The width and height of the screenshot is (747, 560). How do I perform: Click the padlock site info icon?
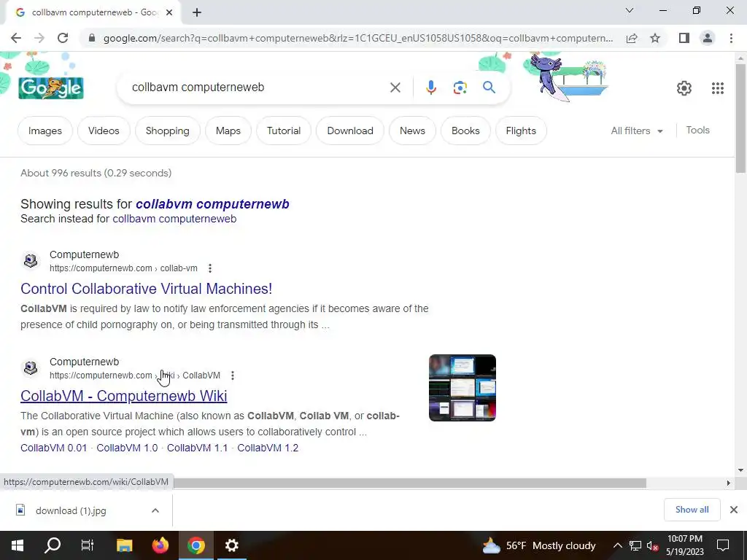pos(92,38)
